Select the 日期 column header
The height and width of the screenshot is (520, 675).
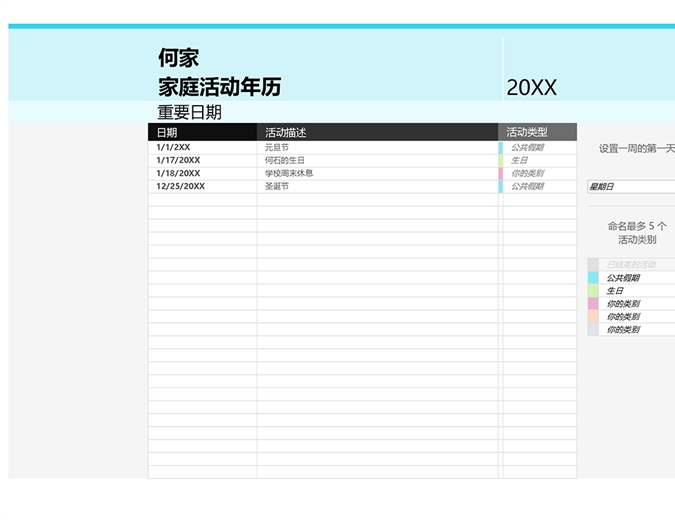[202, 132]
